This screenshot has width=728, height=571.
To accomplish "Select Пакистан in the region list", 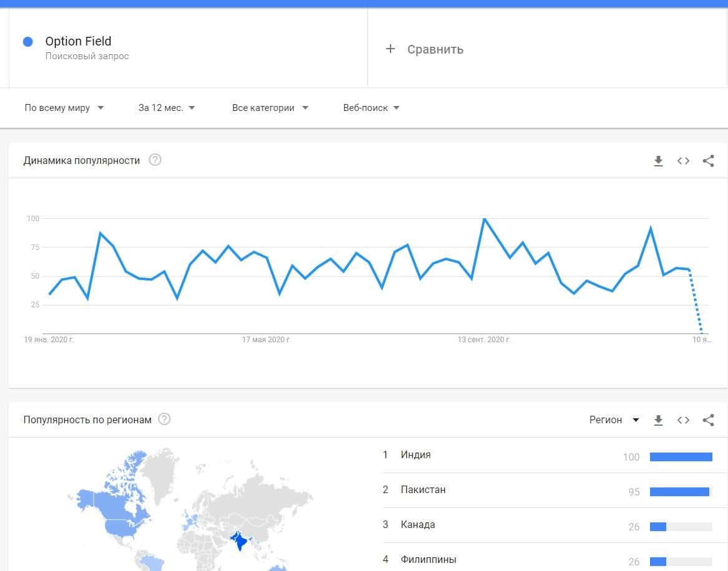I will tap(423, 490).
